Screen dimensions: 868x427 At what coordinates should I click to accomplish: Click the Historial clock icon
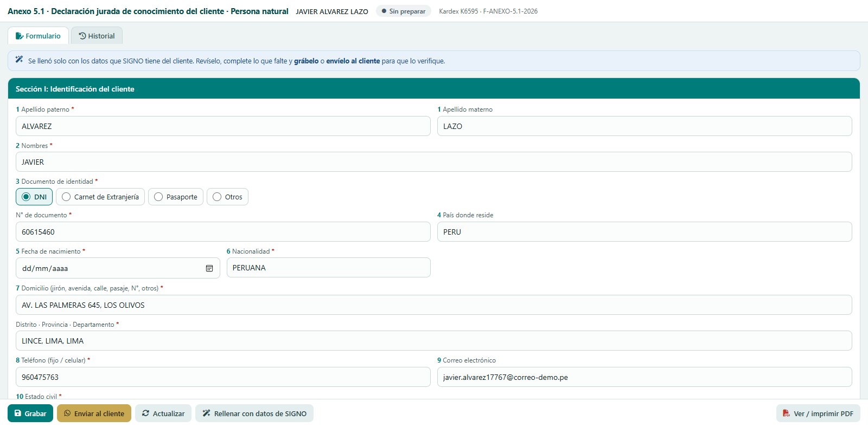(x=82, y=36)
